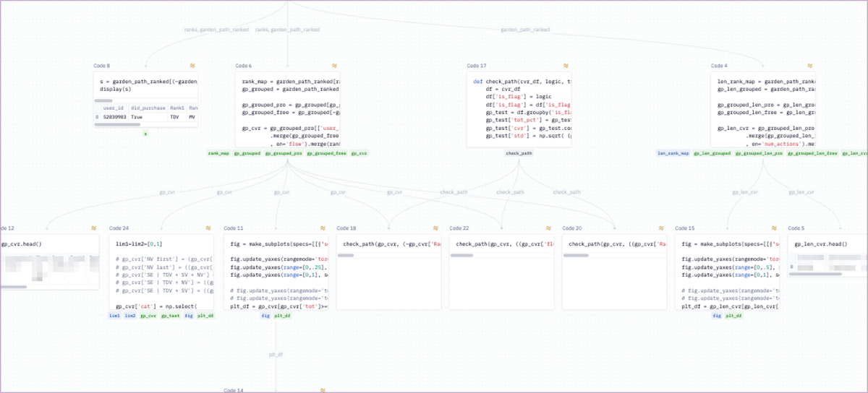The width and height of the screenshot is (868, 393).
Task: Click the gp_grouped_free variable tag
Action: coord(327,153)
